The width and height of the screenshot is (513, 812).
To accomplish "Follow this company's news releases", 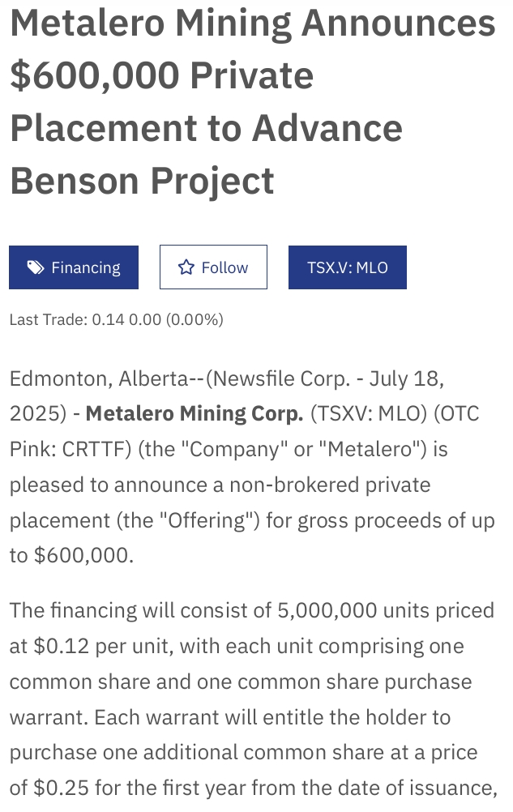I will tap(213, 267).
